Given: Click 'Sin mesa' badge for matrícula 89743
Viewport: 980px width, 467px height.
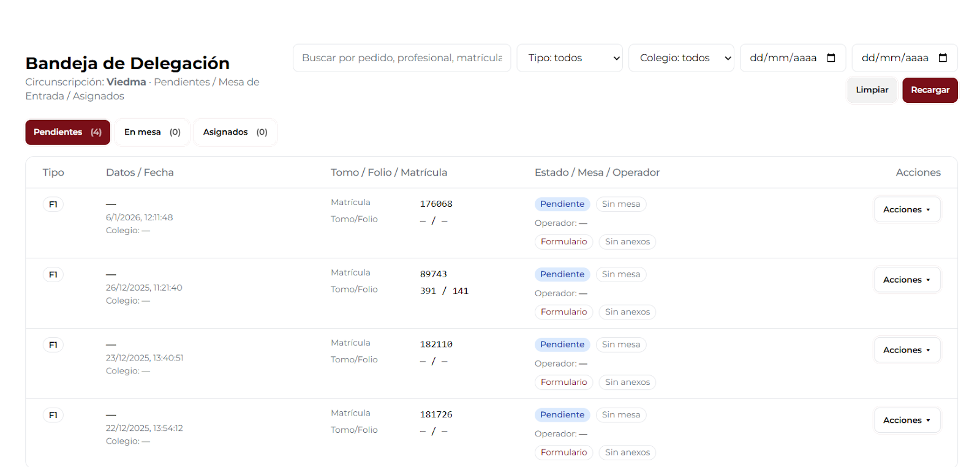Looking at the screenshot, I should [620, 274].
